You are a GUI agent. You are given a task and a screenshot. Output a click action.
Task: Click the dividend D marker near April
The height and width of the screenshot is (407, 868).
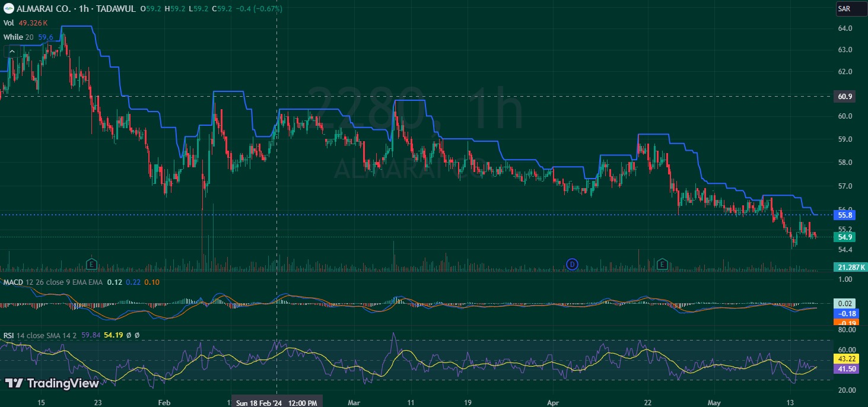click(x=572, y=264)
